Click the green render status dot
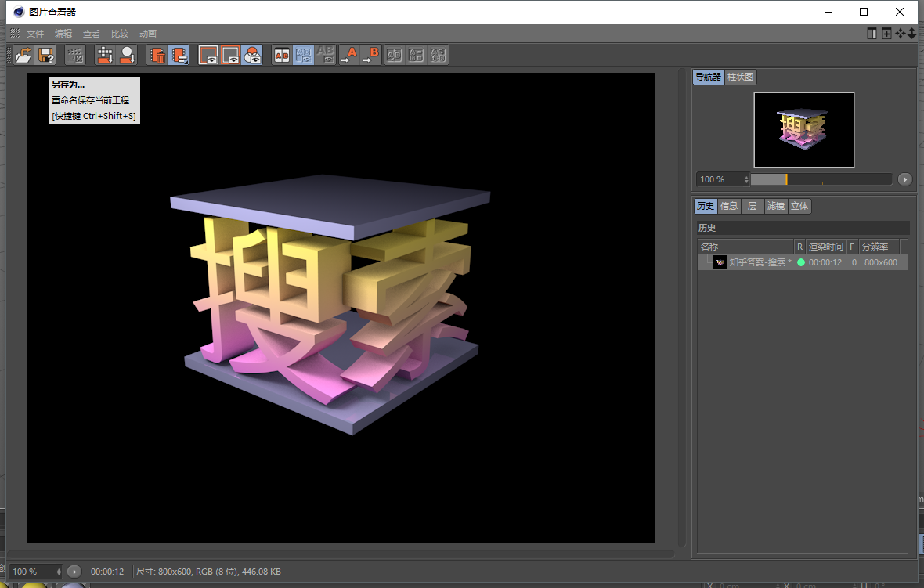The height and width of the screenshot is (588, 924). tap(801, 262)
